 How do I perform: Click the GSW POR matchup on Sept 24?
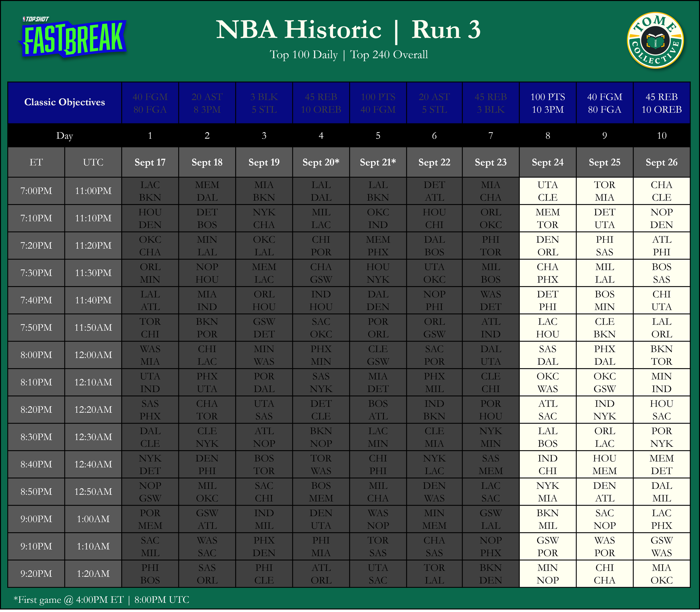[547, 546]
